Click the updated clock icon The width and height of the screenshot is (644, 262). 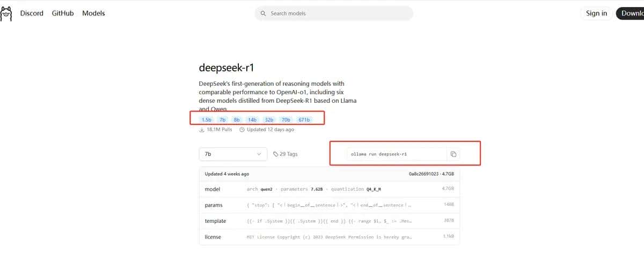[242, 130]
